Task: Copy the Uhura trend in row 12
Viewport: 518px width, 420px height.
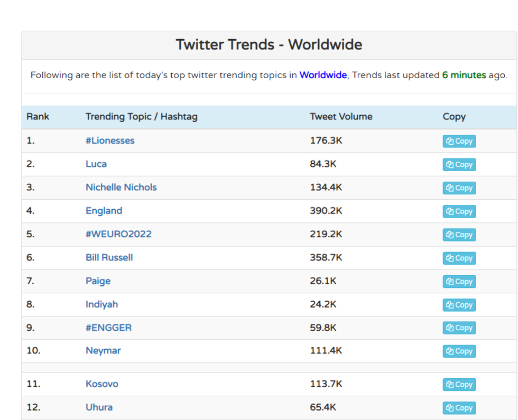Action: [x=459, y=408]
